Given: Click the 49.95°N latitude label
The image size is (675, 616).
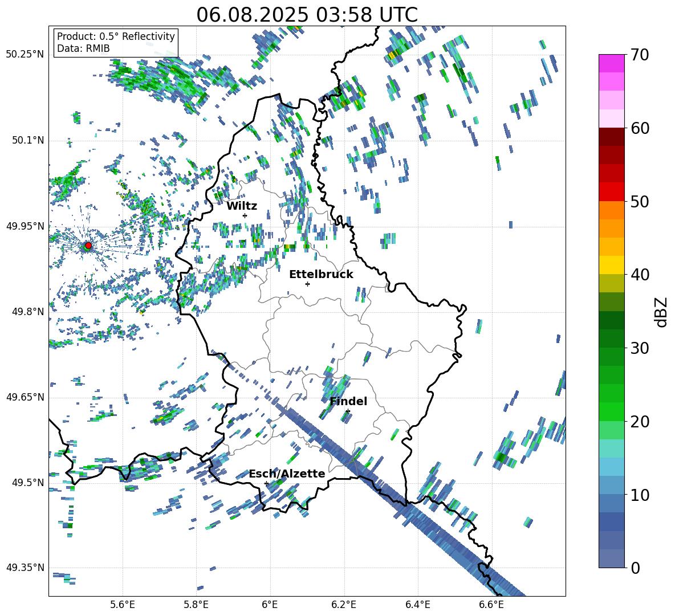Looking at the screenshot, I should pyautogui.click(x=25, y=226).
